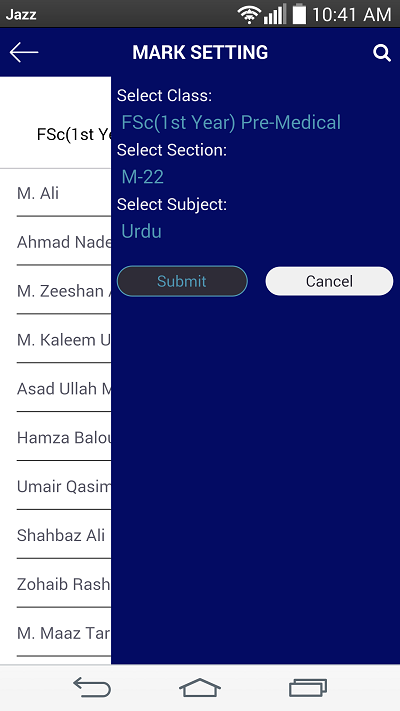Select student Asad Ullah row
This screenshot has width=400, height=711.
point(63,389)
